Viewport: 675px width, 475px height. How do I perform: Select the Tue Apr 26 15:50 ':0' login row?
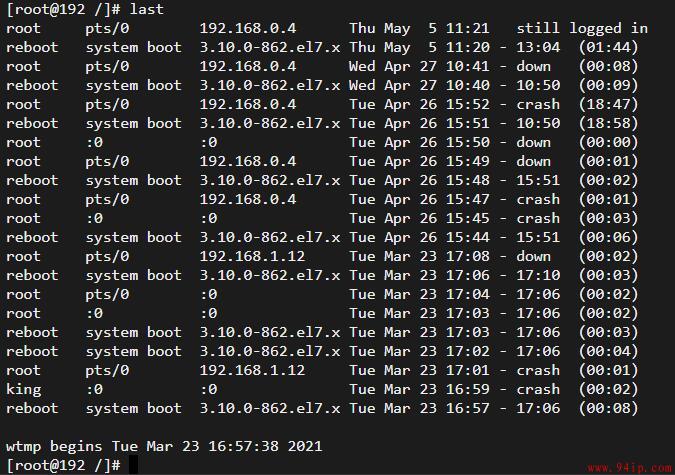pos(322,143)
